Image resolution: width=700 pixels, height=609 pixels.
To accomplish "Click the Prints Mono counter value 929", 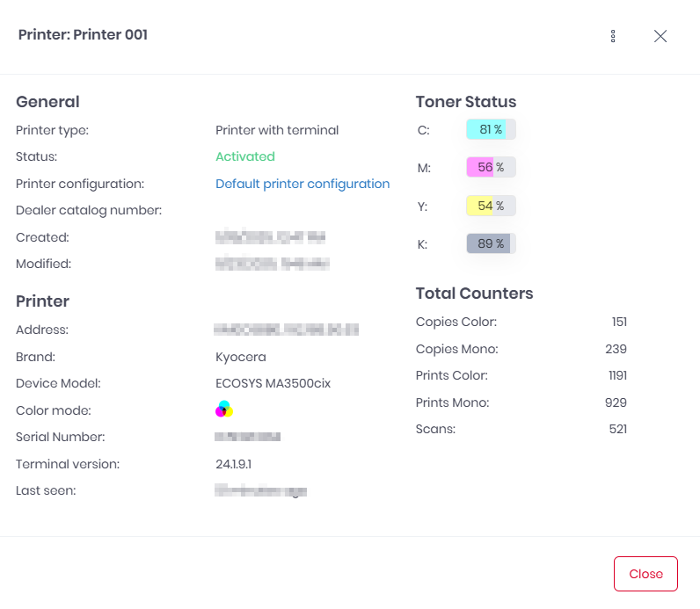I will pos(616,402).
